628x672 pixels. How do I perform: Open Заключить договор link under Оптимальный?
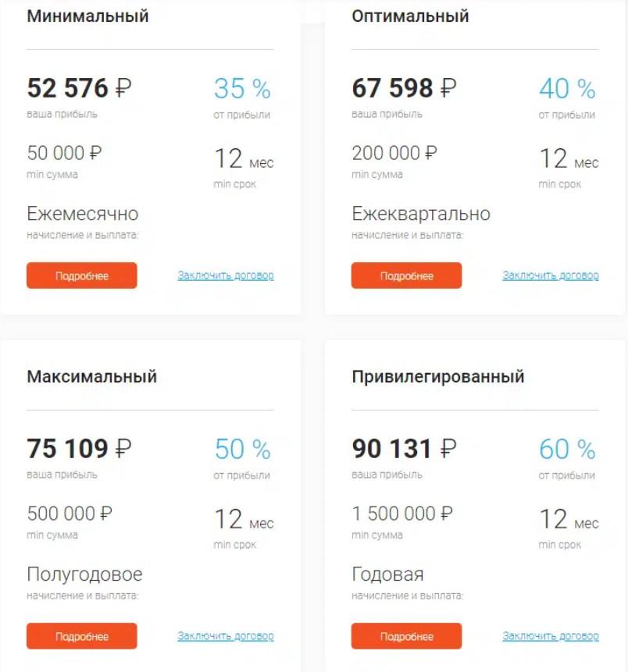(551, 275)
